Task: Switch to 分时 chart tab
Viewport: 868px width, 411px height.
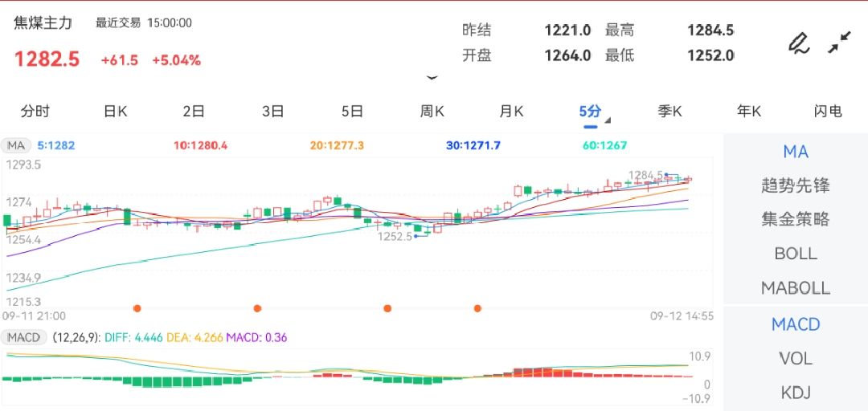Action: pyautogui.click(x=35, y=112)
